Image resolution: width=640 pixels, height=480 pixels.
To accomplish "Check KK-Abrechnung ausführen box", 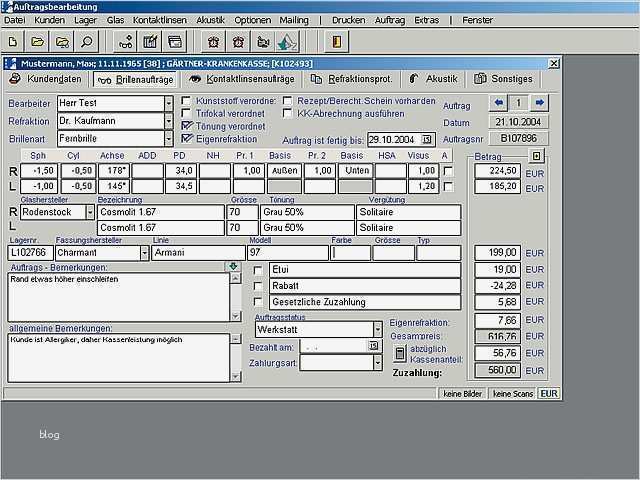I will pyautogui.click(x=287, y=113).
